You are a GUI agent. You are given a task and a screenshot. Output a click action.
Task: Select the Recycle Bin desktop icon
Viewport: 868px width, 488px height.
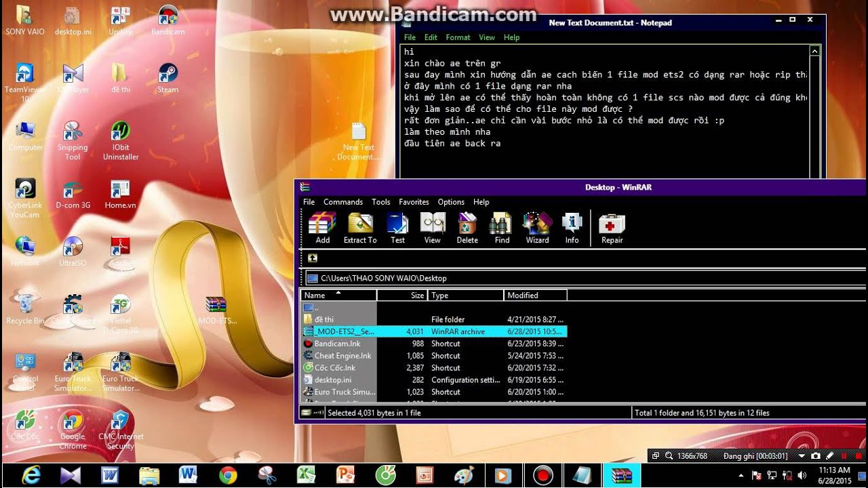click(25, 309)
